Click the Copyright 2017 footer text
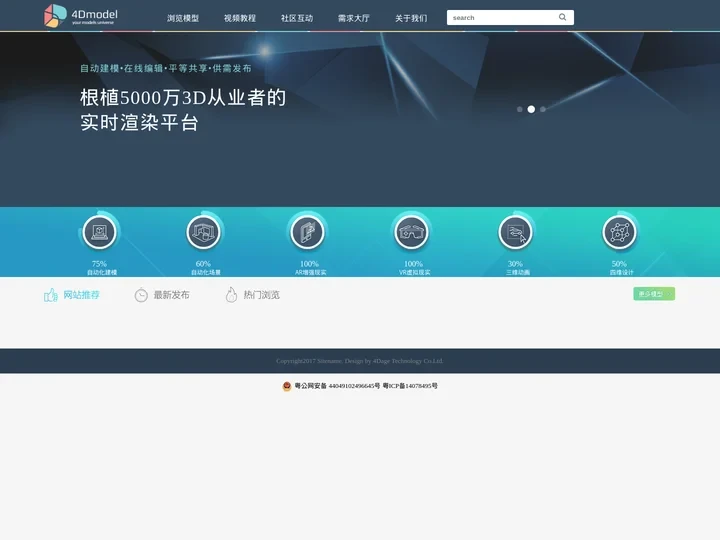This screenshot has width=720, height=540. pyautogui.click(x=360, y=361)
